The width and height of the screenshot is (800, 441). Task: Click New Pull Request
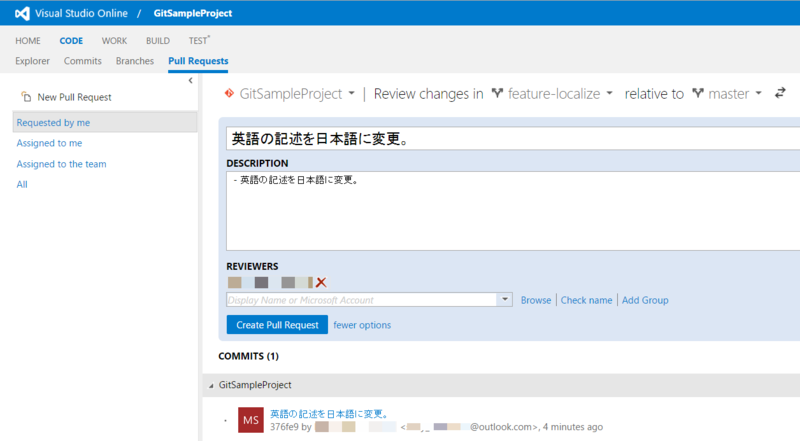[x=74, y=97]
